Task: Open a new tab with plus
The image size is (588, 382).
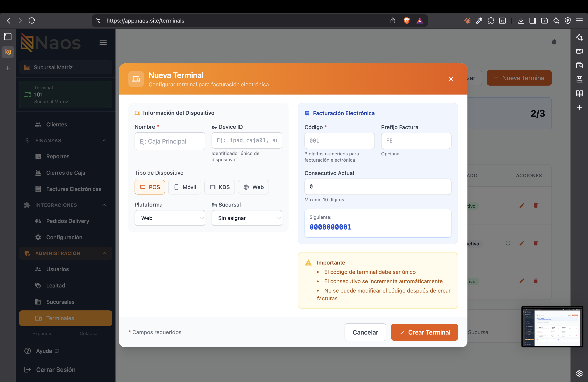Action: (x=8, y=68)
